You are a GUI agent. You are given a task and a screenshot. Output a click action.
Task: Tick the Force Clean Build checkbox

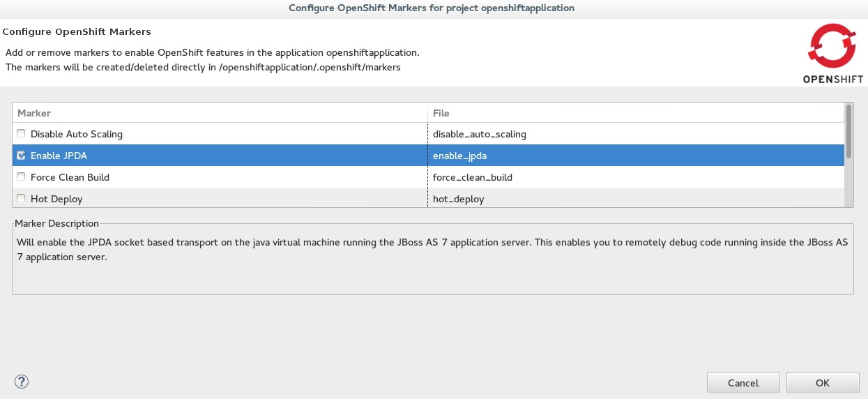pyautogui.click(x=21, y=176)
